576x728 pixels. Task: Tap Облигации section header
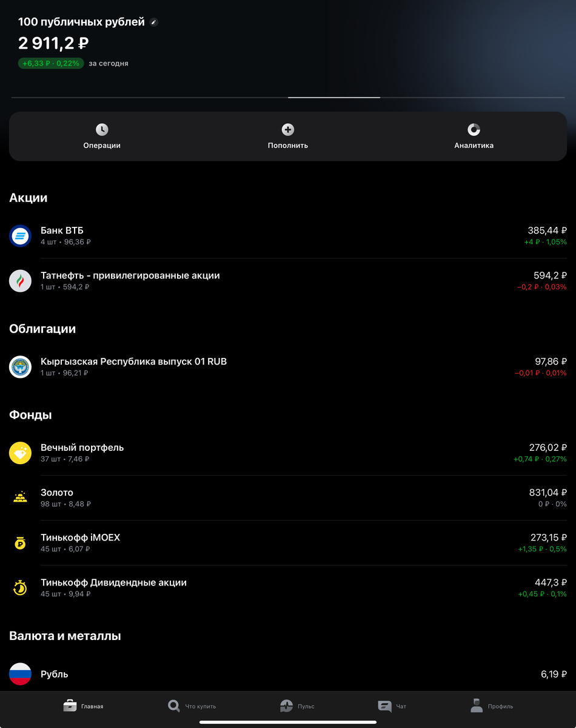coord(42,329)
